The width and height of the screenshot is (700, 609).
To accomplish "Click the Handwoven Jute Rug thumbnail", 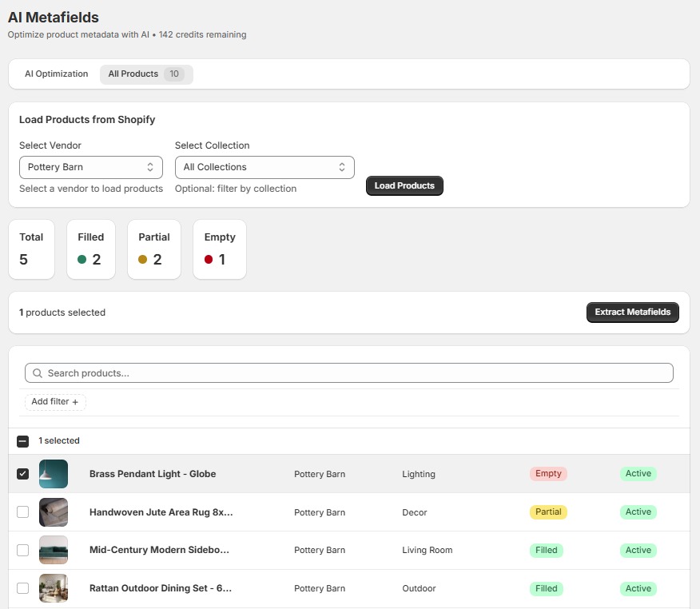I will [54, 512].
